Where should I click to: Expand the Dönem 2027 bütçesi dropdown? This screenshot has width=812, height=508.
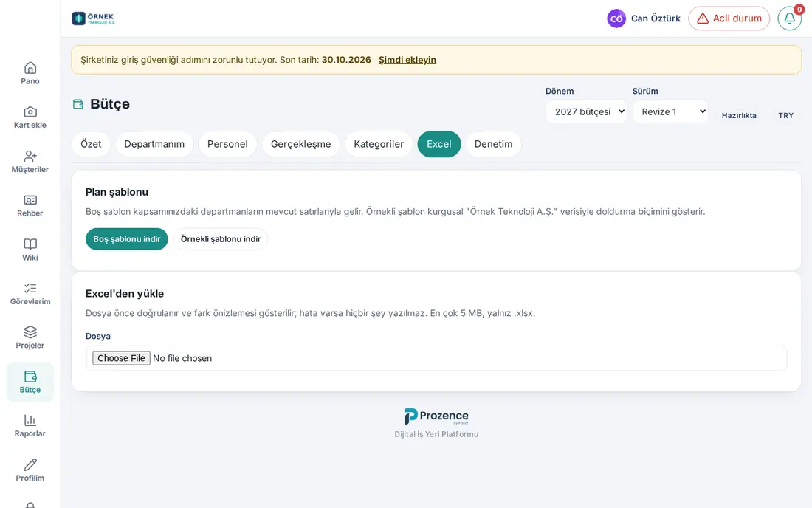coord(586,111)
